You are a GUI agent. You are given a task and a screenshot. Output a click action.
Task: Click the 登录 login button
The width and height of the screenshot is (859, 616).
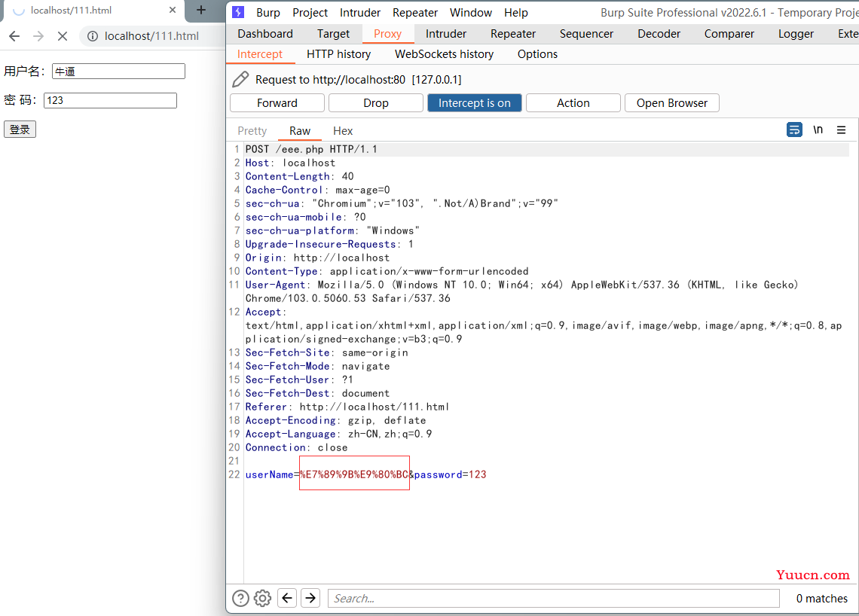[20, 130]
